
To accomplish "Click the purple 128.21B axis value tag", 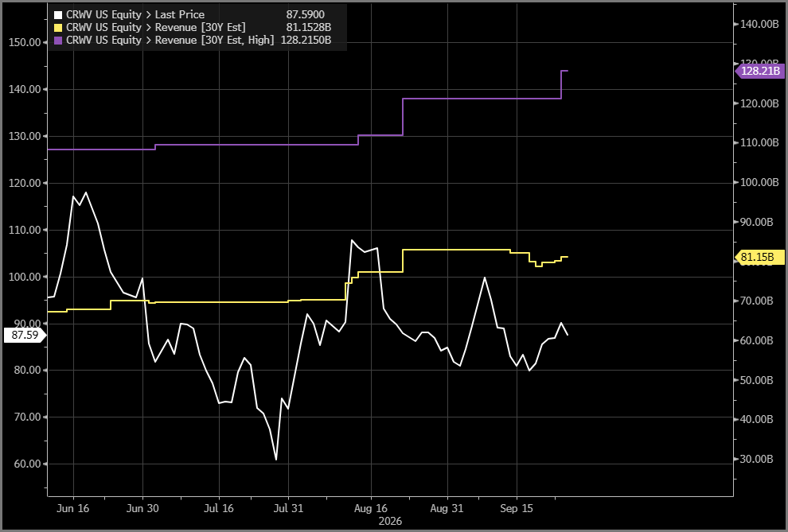I will coord(760,71).
